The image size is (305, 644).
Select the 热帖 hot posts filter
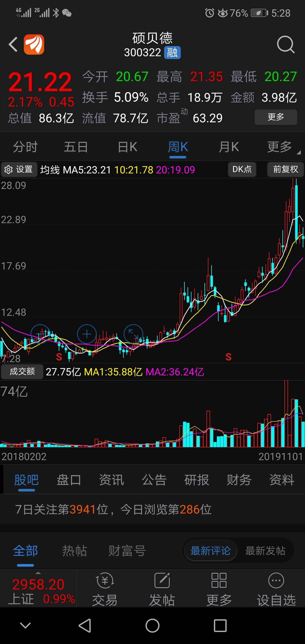click(x=75, y=551)
